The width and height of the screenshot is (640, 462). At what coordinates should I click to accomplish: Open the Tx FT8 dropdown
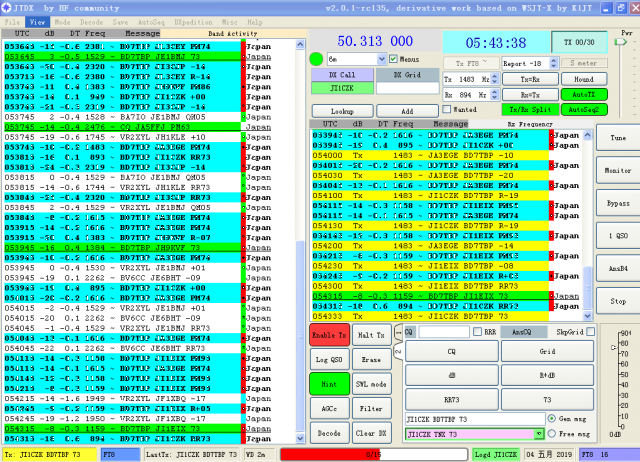pos(471,63)
